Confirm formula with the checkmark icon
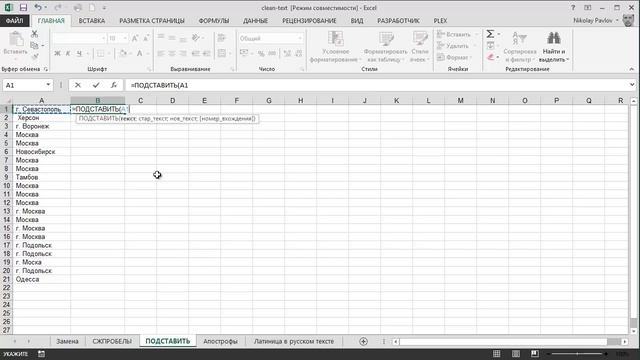This screenshot has width=640, height=360. [x=96, y=85]
